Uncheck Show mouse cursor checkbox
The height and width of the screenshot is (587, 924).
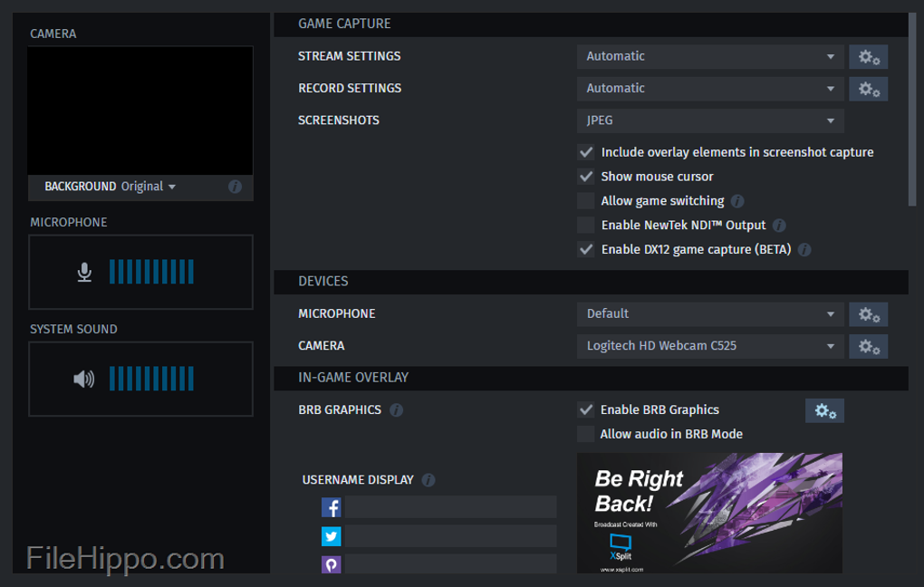coord(586,177)
